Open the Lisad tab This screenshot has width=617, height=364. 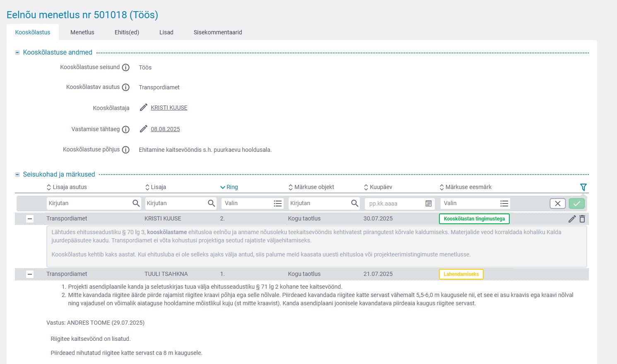pos(166,32)
